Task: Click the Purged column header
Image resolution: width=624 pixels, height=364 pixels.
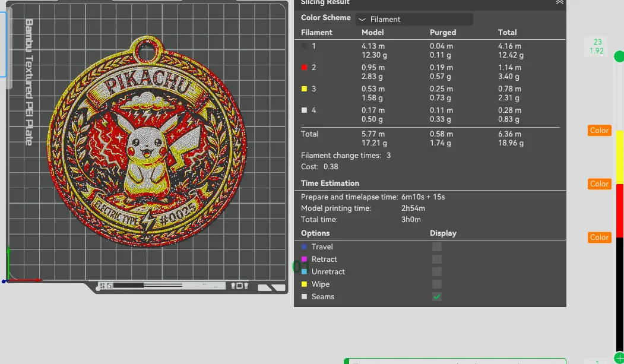Action: [x=442, y=32]
